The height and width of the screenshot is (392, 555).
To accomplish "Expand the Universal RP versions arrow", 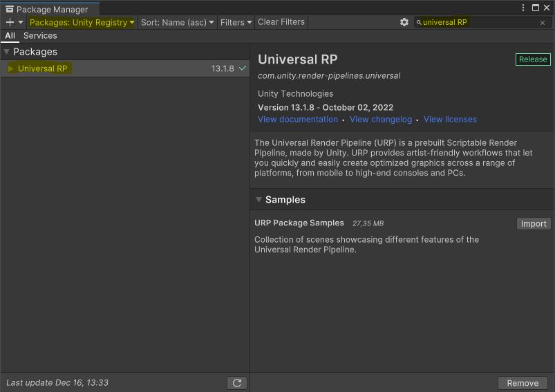I will point(10,68).
